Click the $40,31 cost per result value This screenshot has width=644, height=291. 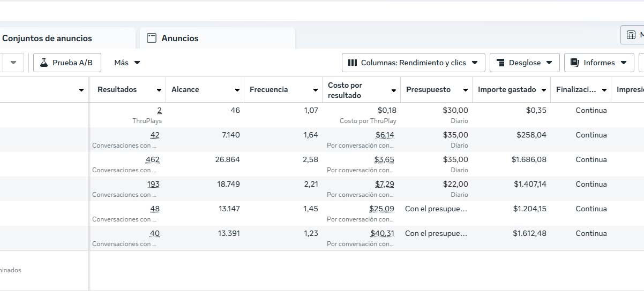382,233
